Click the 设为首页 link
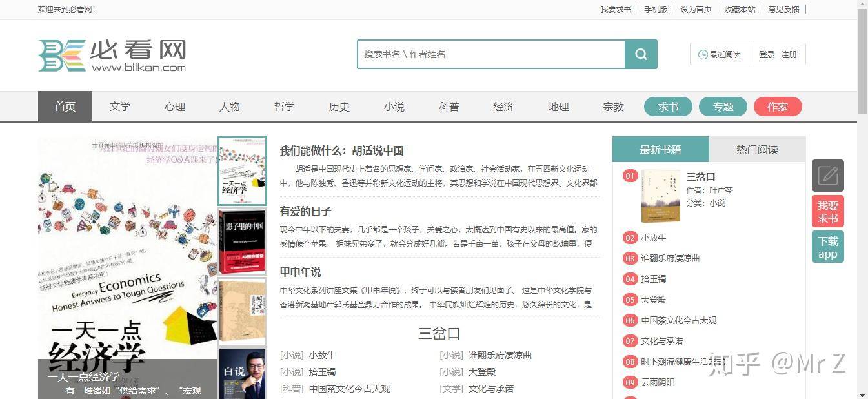The height and width of the screenshot is (399, 868). pyautogui.click(x=696, y=9)
